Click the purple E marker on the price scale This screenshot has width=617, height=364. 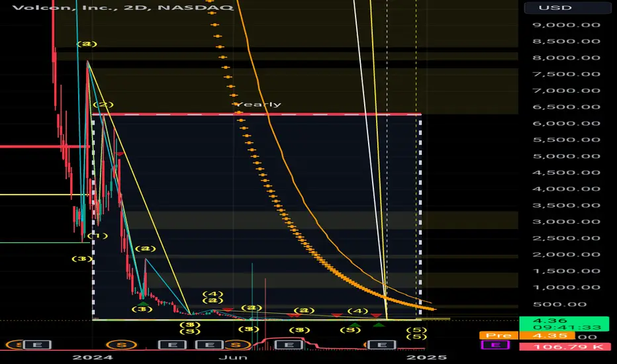tap(495, 345)
